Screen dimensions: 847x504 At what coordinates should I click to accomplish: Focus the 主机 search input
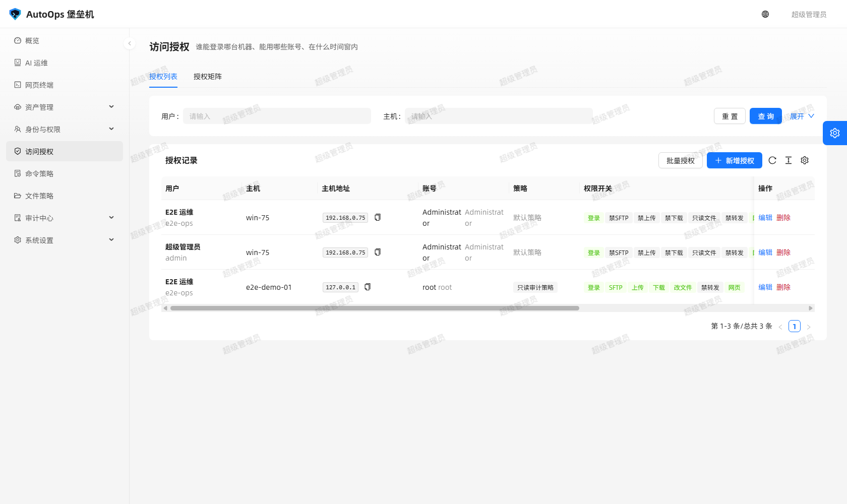point(499,116)
